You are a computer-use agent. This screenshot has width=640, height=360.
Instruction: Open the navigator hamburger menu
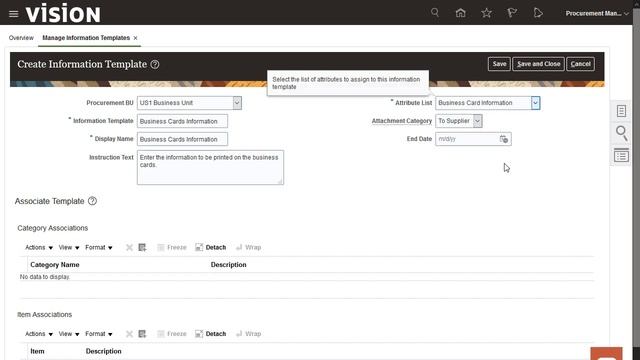[x=13, y=14]
